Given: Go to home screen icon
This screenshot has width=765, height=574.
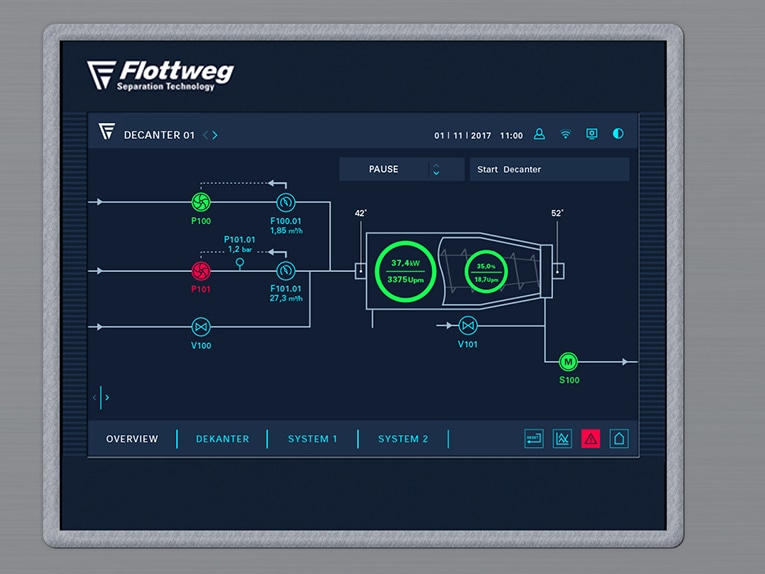Looking at the screenshot, I should [619, 438].
